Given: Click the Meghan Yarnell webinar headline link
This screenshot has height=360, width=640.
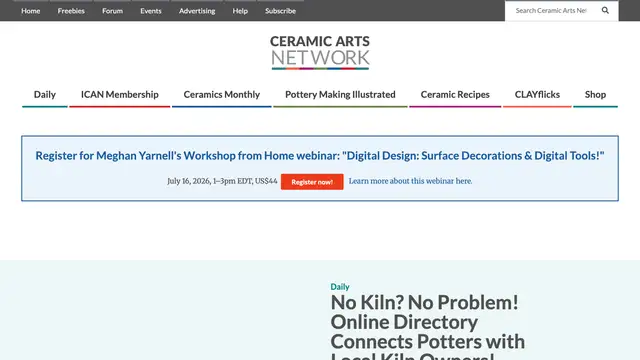Looking at the screenshot, I should (x=320, y=156).
